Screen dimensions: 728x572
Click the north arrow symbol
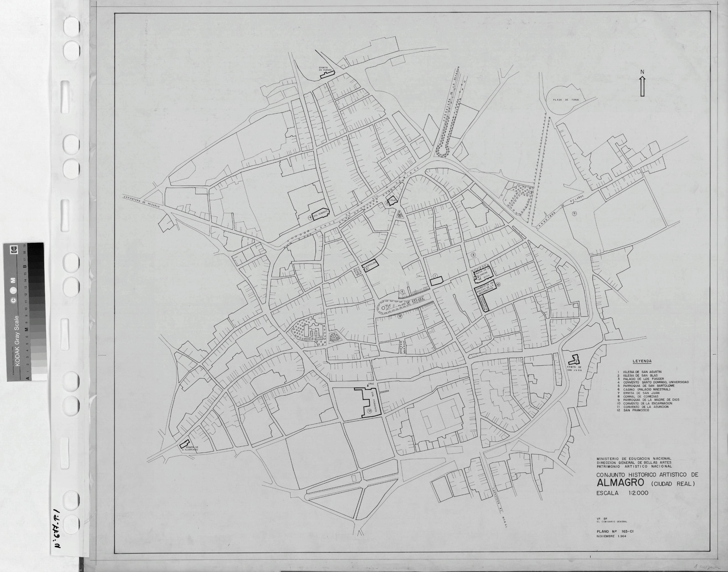point(642,86)
